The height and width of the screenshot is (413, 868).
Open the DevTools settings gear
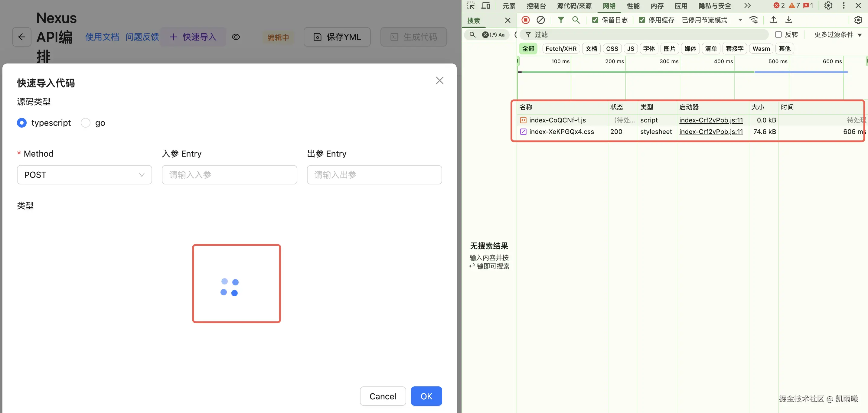[x=828, y=5]
